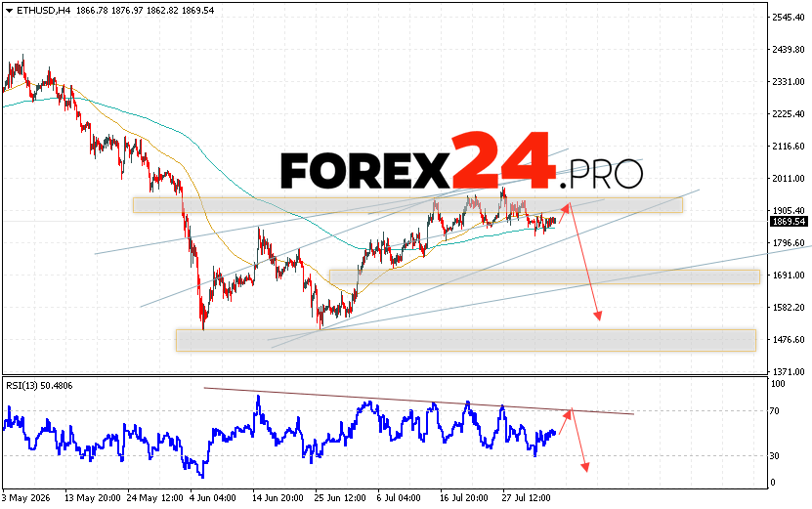Select the 3 May 2026 date label

(25, 498)
